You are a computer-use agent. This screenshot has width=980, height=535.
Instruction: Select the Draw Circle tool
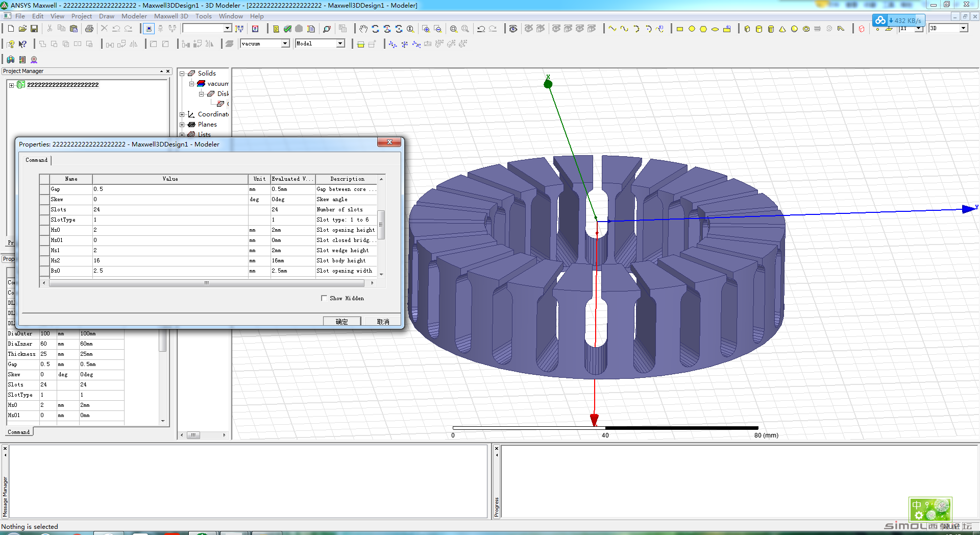[x=692, y=29]
